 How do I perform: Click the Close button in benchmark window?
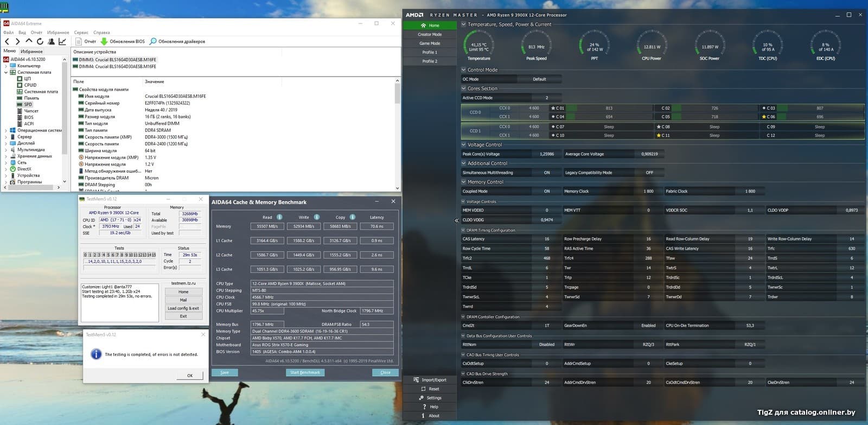385,372
